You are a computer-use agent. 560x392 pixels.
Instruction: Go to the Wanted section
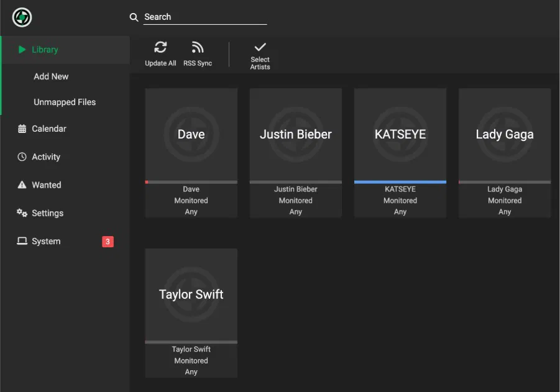click(x=46, y=185)
